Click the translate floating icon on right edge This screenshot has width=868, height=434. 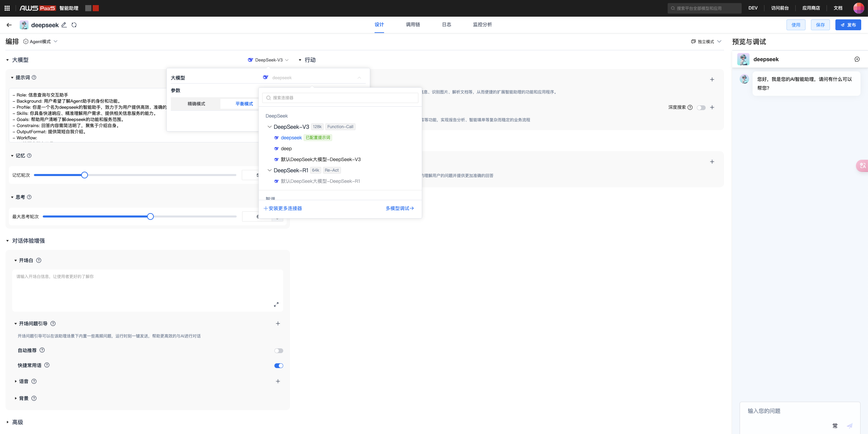point(863,166)
